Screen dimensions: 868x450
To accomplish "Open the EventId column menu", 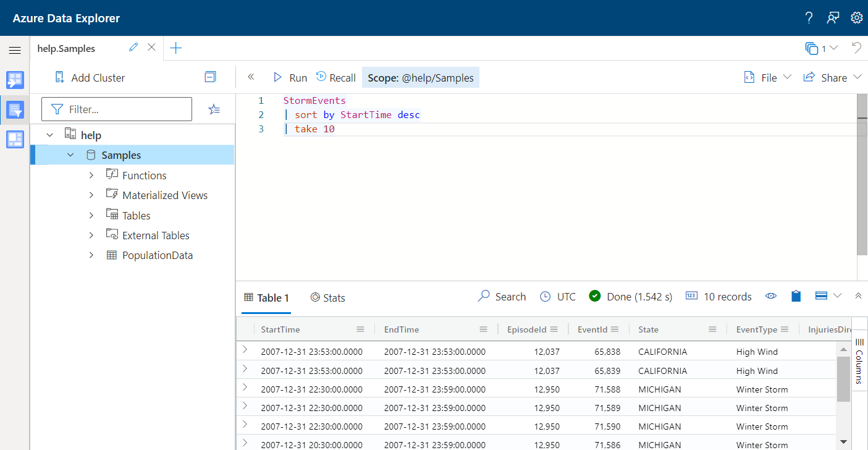I will 615,329.
